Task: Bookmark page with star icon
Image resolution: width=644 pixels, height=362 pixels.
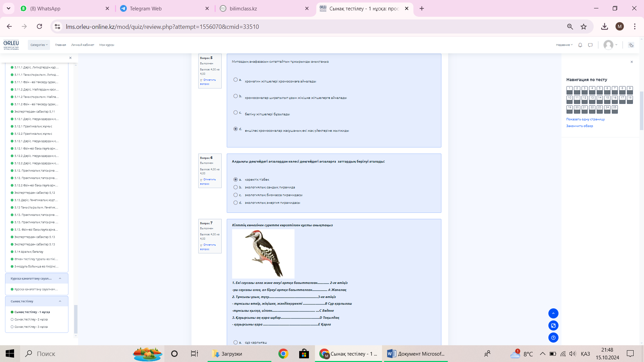Action: pyautogui.click(x=584, y=26)
